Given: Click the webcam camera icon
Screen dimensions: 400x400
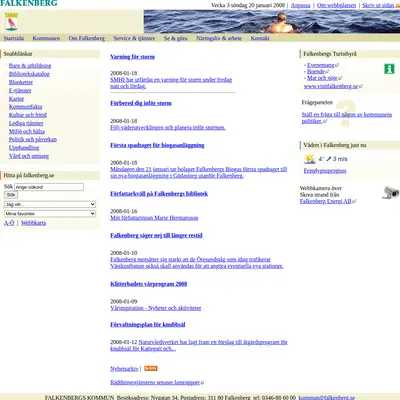Looking at the screenshot, I should [x=390, y=192].
